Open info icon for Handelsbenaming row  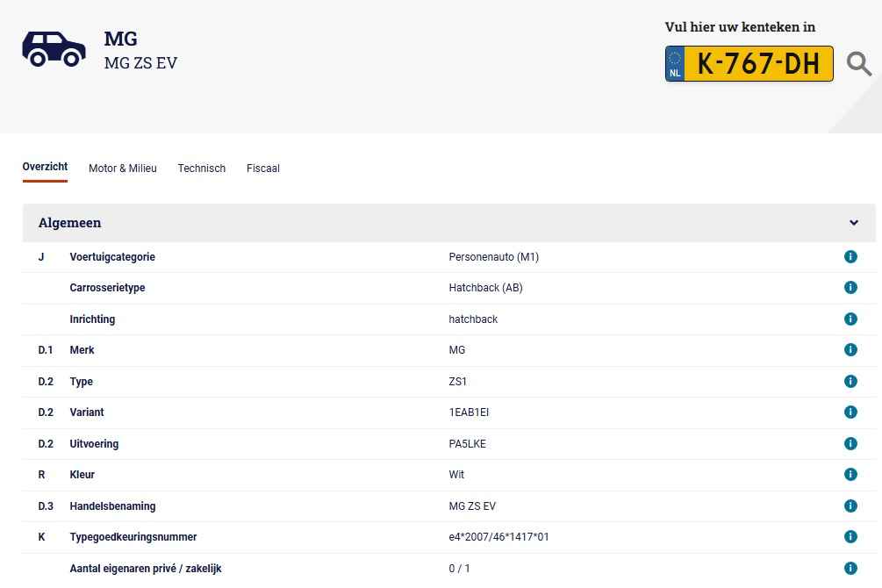850,506
